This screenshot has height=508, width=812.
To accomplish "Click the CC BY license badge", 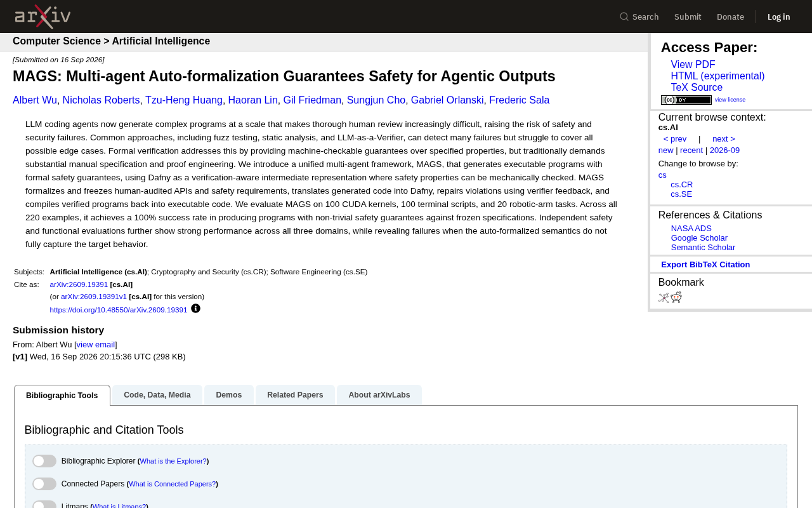I will (686, 100).
